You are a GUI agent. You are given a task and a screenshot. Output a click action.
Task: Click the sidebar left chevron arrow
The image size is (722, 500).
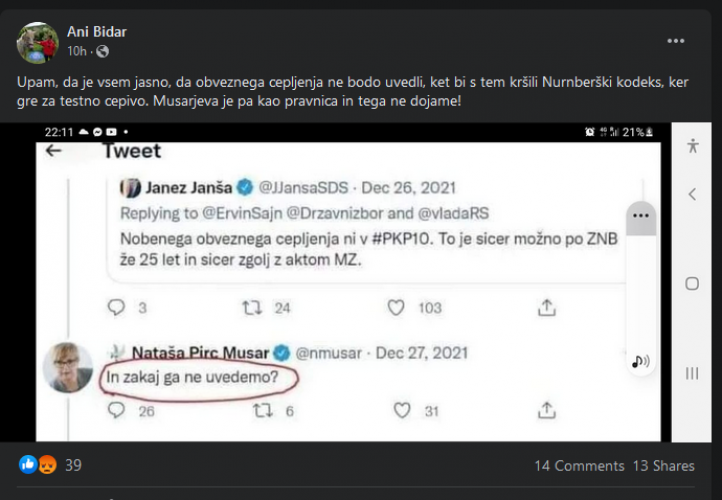point(692,194)
